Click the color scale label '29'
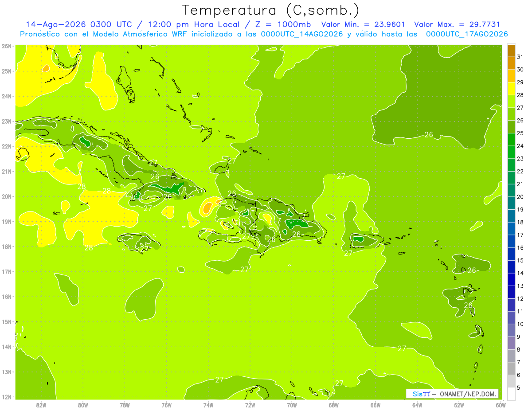The height and width of the screenshot is (411, 532). pos(520,82)
